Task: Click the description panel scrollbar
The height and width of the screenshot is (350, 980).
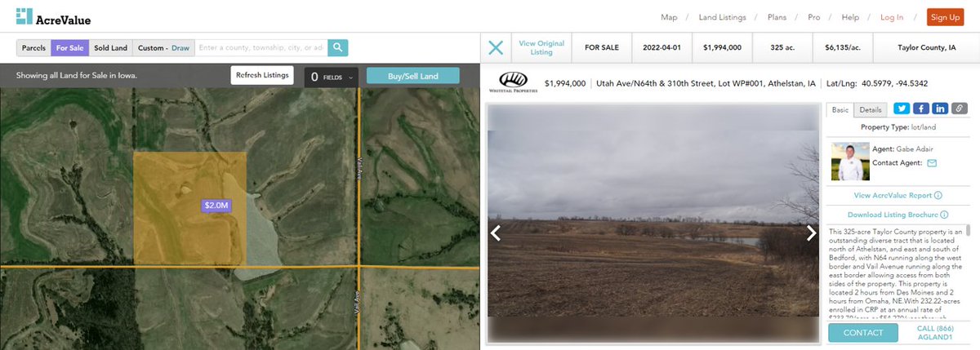Action: (969, 233)
